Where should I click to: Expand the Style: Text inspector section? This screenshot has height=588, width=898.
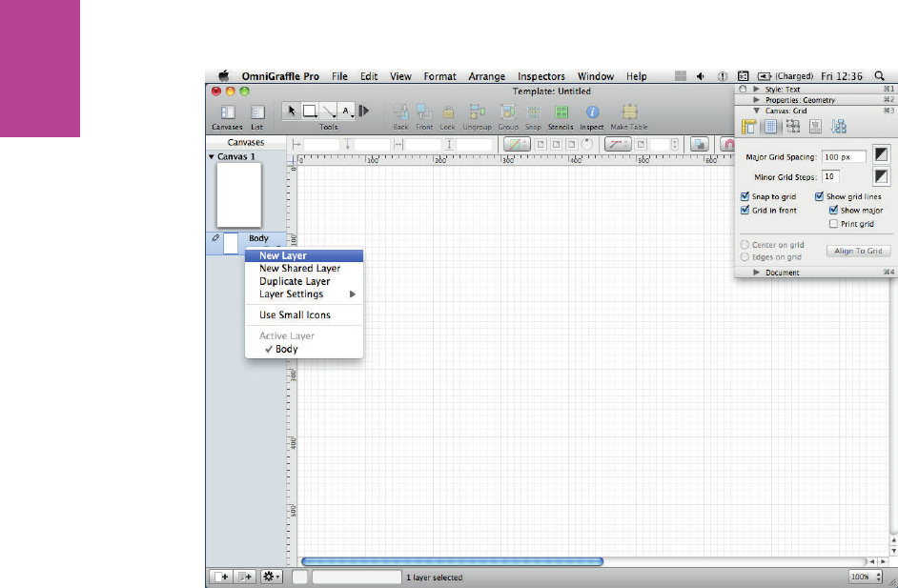point(757,90)
